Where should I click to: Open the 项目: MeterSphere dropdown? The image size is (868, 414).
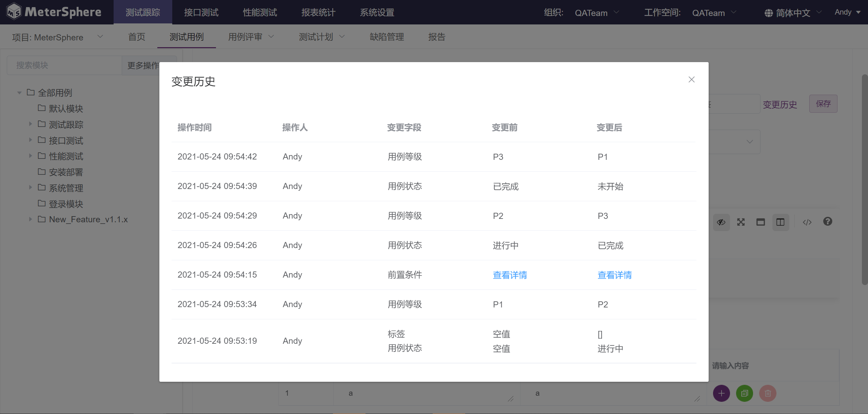pyautogui.click(x=58, y=37)
